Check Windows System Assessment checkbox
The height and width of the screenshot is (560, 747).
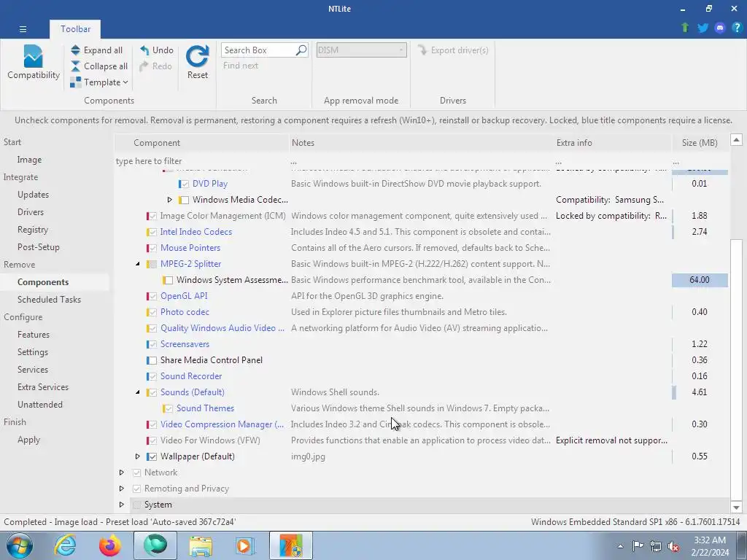point(169,281)
